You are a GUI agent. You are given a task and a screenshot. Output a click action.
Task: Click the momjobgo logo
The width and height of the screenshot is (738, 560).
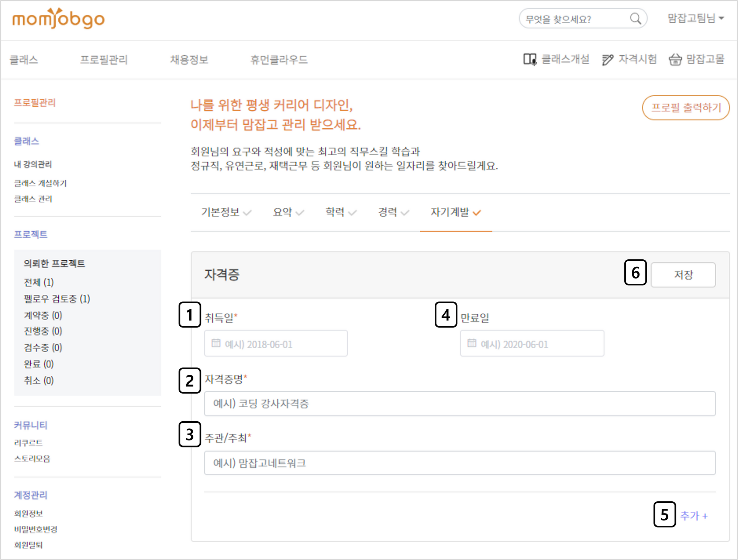tap(58, 18)
